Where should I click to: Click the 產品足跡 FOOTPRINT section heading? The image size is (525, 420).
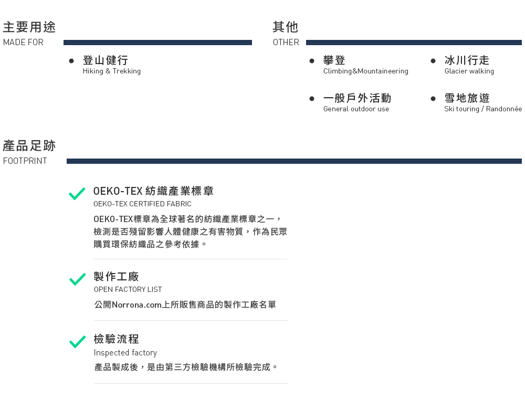coord(29,152)
